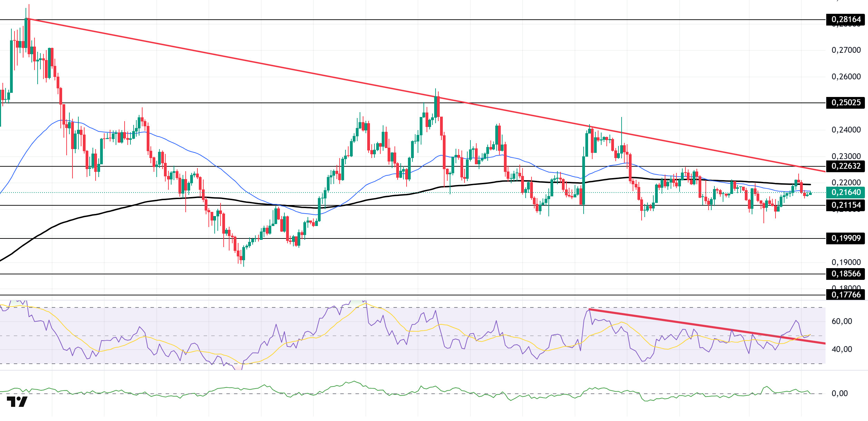This screenshot has height=421, width=868.
Task: Select the 0,28164 price level label
Action: click(x=845, y=20)
